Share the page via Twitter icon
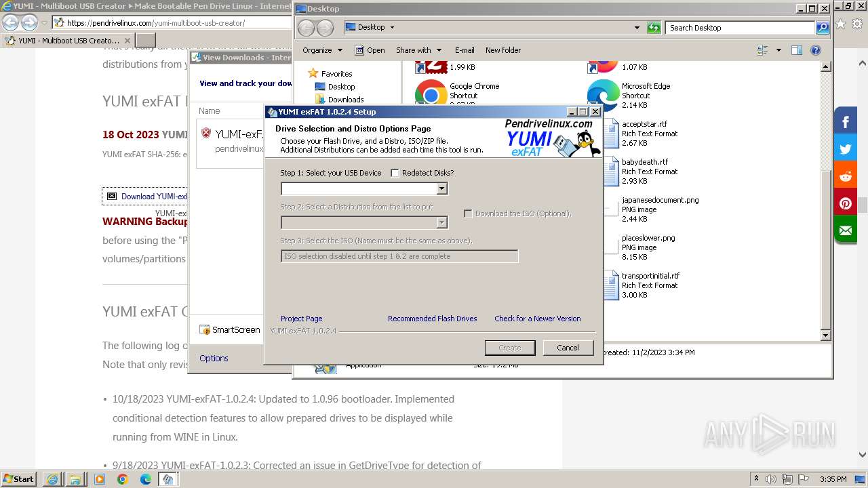 [846, 149]
